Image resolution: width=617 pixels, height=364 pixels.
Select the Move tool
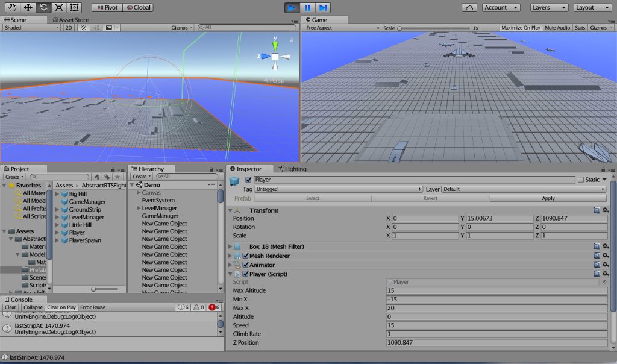[28, 7]
